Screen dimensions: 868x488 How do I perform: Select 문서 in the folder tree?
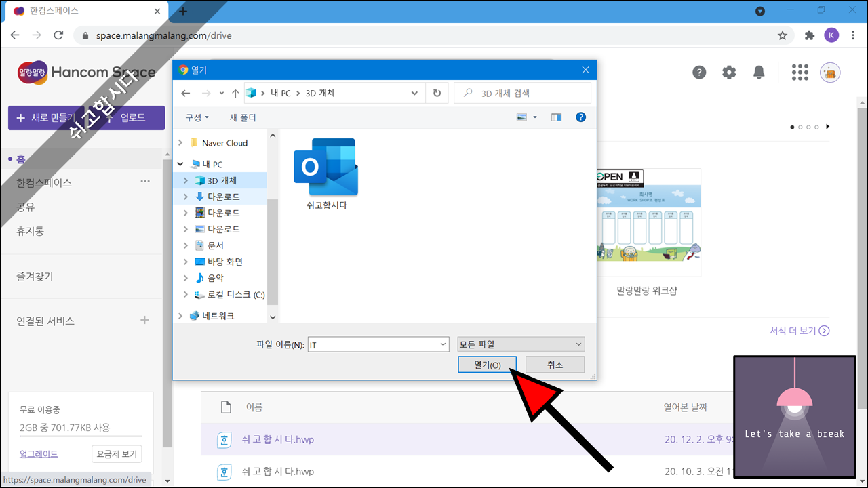tap(215, 245)
